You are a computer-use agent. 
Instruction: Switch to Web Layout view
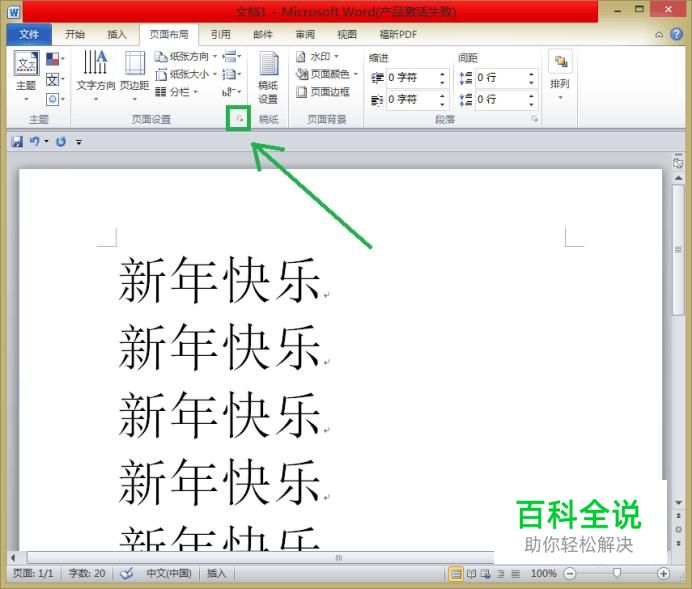pyautogui.click(x=486, y=574)
